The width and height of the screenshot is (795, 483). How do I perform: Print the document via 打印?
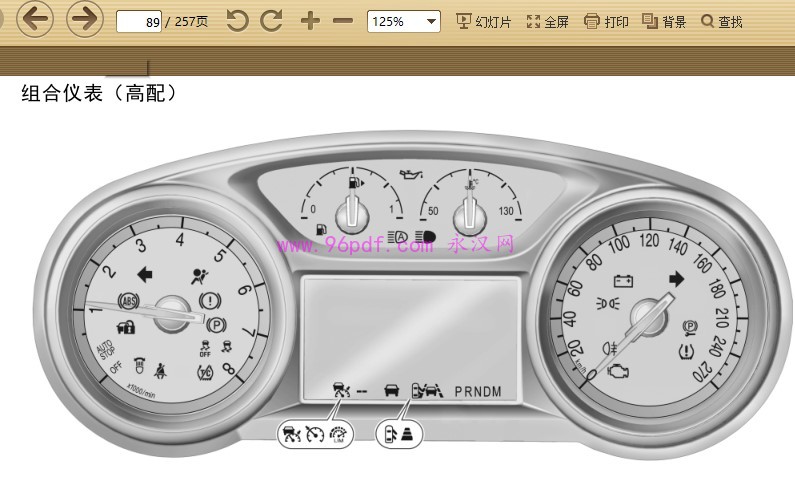click(x=606, y=21)
